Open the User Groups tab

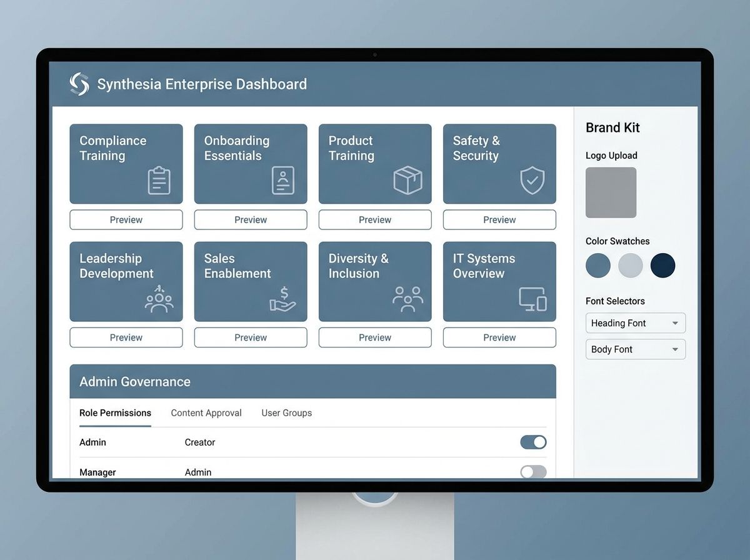click(x=286, y=413)
